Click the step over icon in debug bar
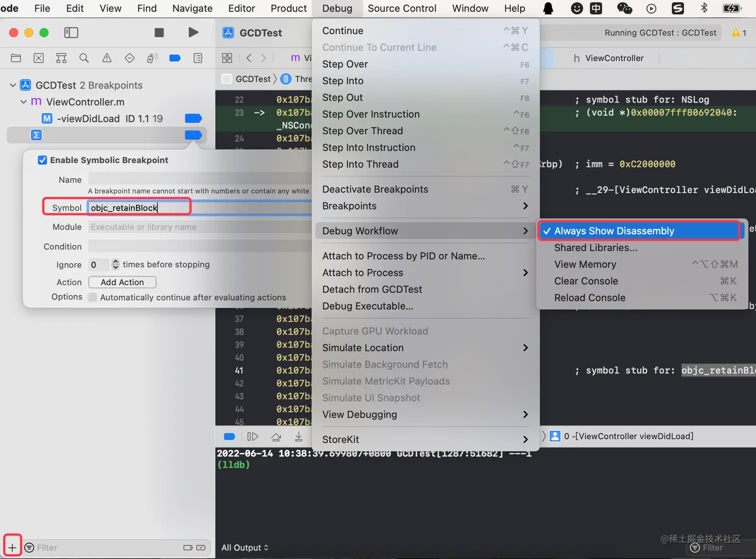This screenshot has width=756, height=559. tap(276, 436)
